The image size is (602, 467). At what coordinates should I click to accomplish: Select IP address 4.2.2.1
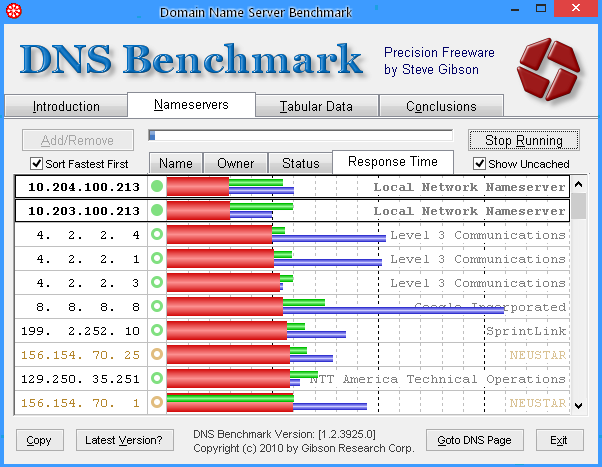88,259
